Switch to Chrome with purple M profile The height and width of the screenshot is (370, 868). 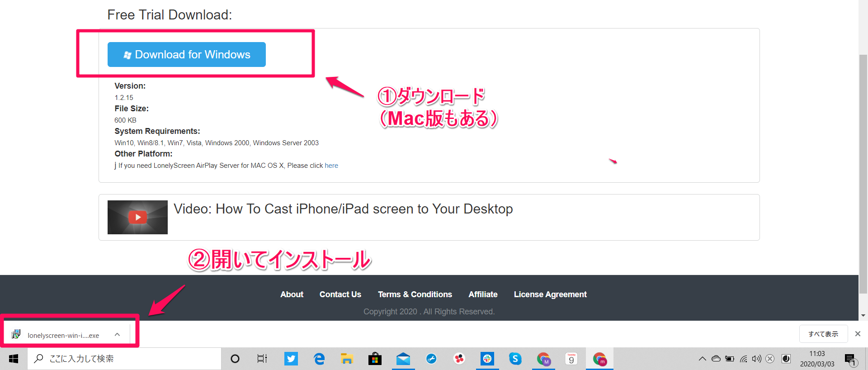[543, 359]
